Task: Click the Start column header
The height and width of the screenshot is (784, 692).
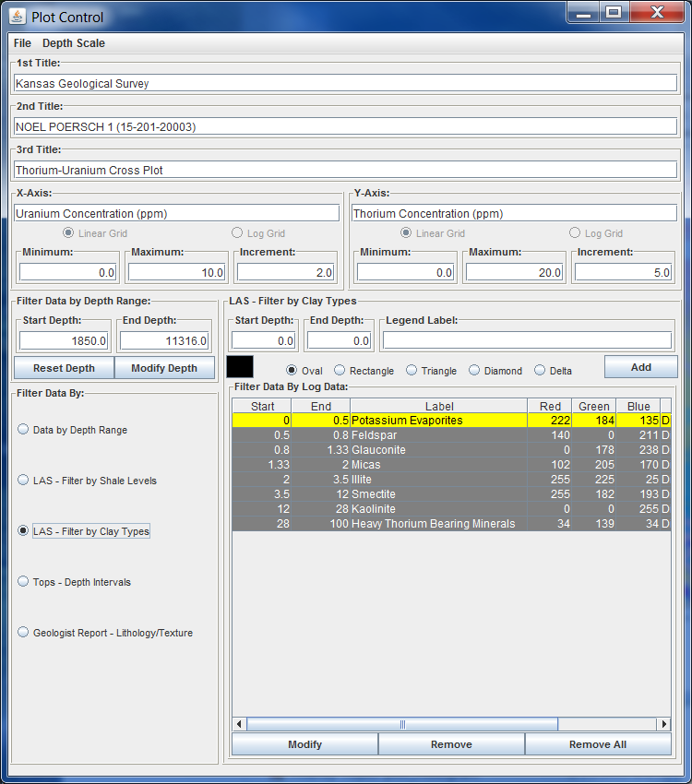Action: [x=263, y=406]
